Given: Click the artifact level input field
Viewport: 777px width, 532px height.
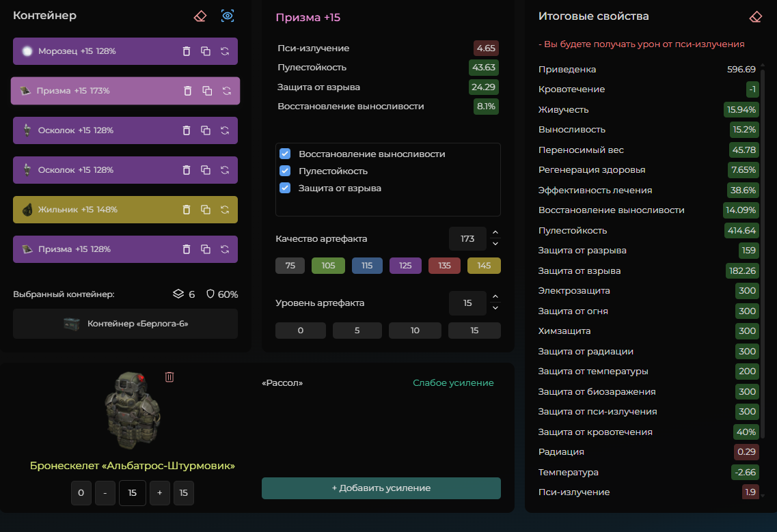Looking at the screenshot, I should click(x=467, y=303).
